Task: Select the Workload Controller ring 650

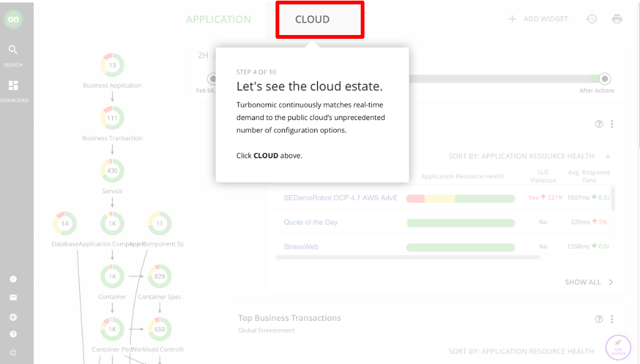Action: click(160, 329)
